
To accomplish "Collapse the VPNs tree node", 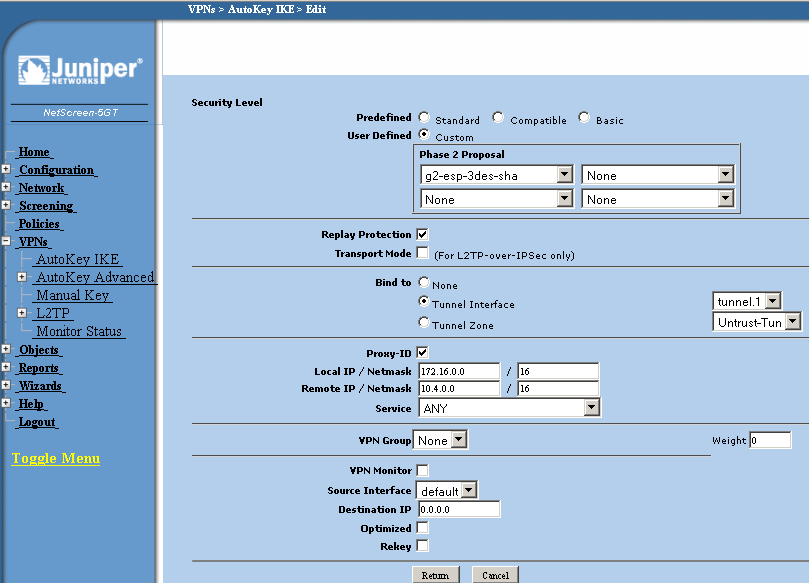I will tap(6, 242).
